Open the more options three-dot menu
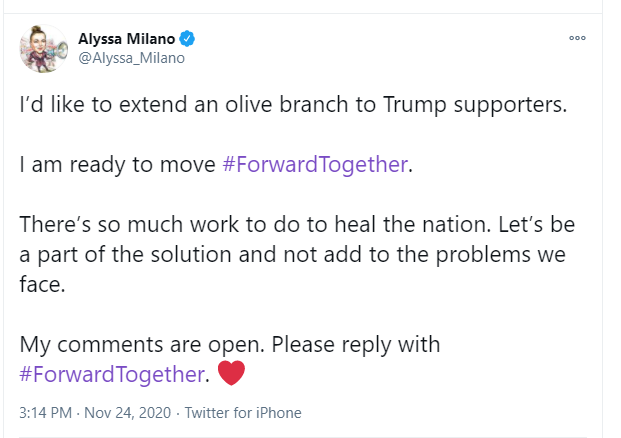Viewport: 621px width, 438px height. point(577,38)
